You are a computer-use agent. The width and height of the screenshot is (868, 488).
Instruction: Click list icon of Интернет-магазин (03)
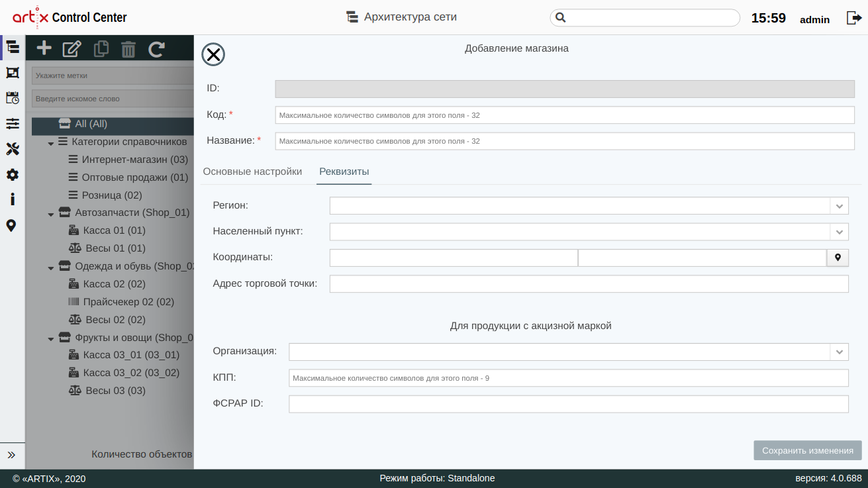73,160
